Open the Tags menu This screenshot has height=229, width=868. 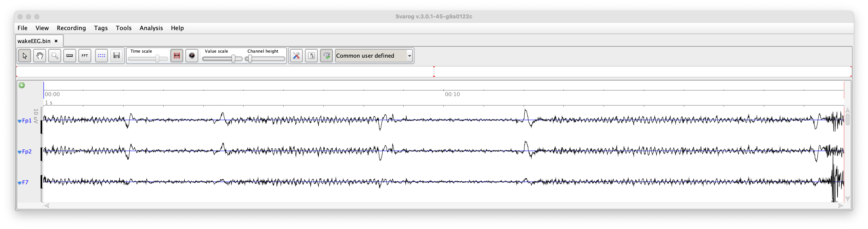pyautogui.click(x=101, y=28)
